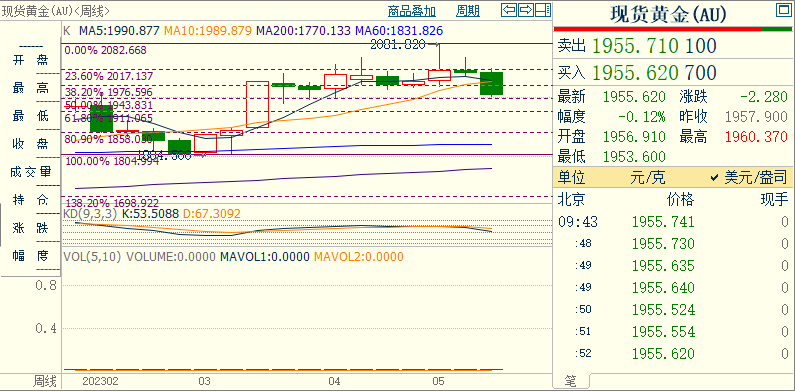Click the KD(9,3,3) indicator label
The width and height of the screenshot is (795, 392).
click(90, 213)
